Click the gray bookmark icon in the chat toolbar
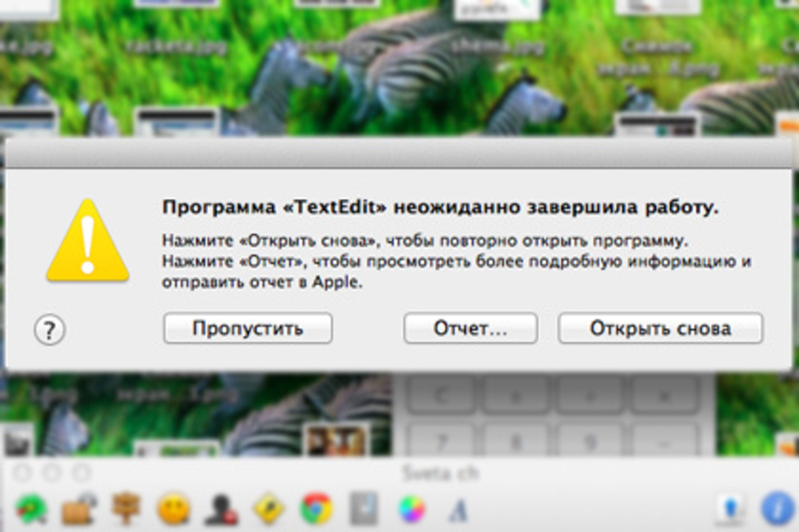This screenshot has height=532, width=799. point(363,510)
